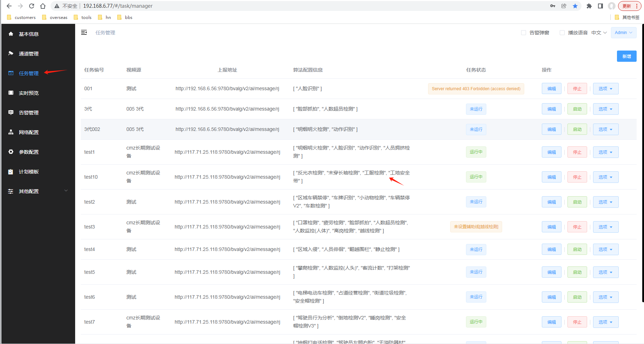Click 运行中 status of task test1
Image resolution: width=644 pixels, height=344 pixels.
click(476, 152)
